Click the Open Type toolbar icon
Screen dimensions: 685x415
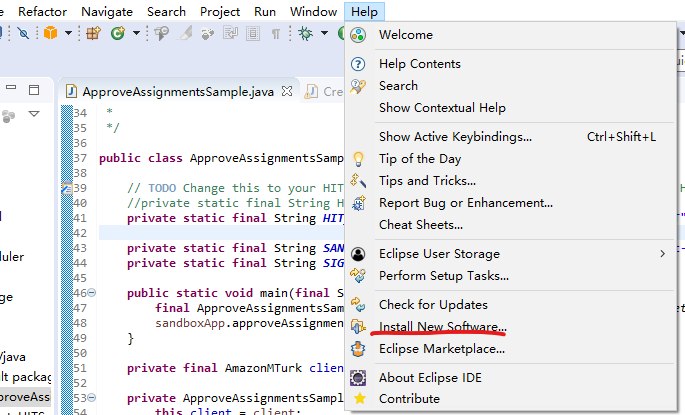pyautogui.click(x=161, y=33)
